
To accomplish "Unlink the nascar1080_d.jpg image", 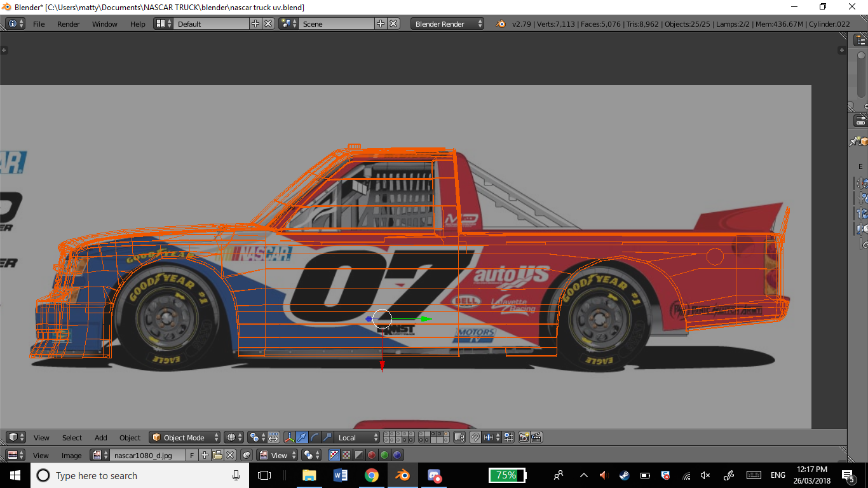I will (x=230, y=455).
